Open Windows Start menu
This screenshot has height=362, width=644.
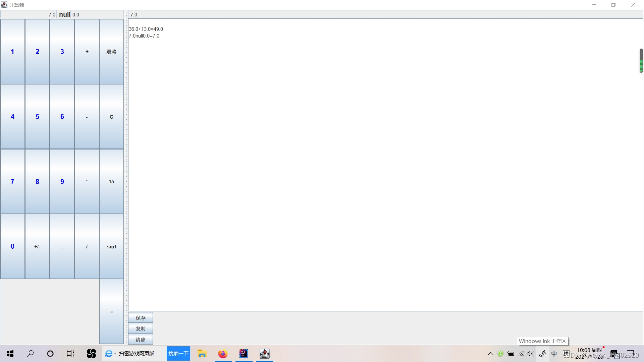pyautogui.click(x=10, y=354)
